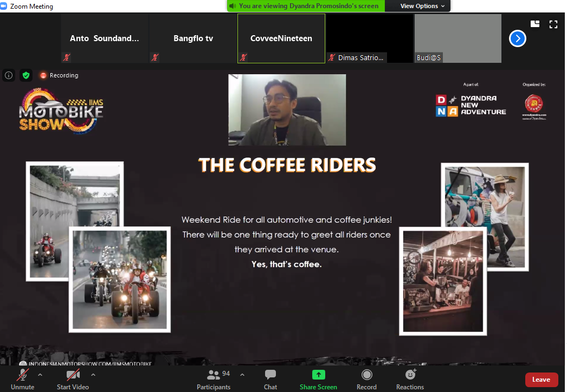The width and height of the screenshot is (567, 392).
Task: Unmute the microphone
Action: pyautogui.click(x=23, y=379)
